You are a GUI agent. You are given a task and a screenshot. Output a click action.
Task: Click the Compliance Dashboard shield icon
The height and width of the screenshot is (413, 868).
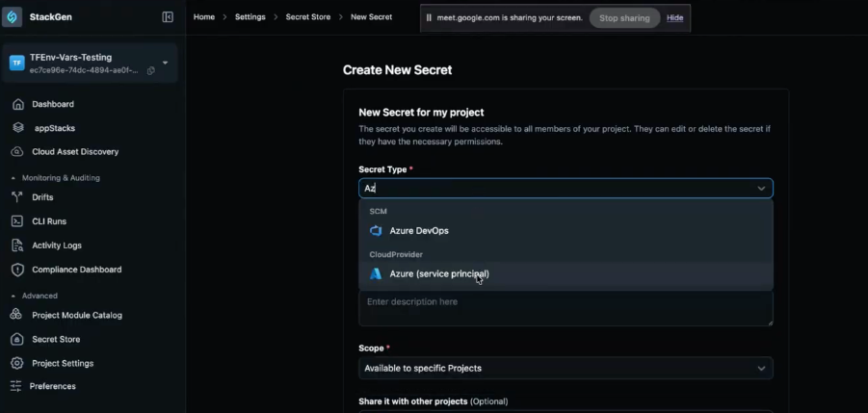click(x=17, y=270)
